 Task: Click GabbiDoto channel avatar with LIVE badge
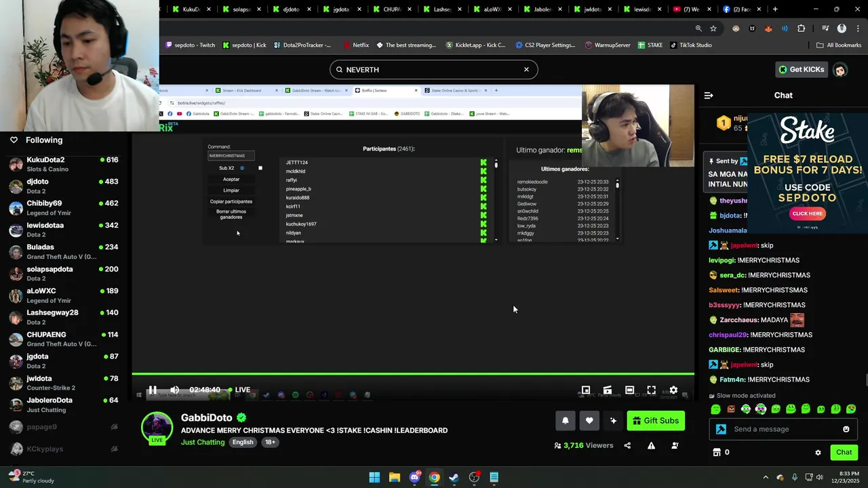click(157, 428)
